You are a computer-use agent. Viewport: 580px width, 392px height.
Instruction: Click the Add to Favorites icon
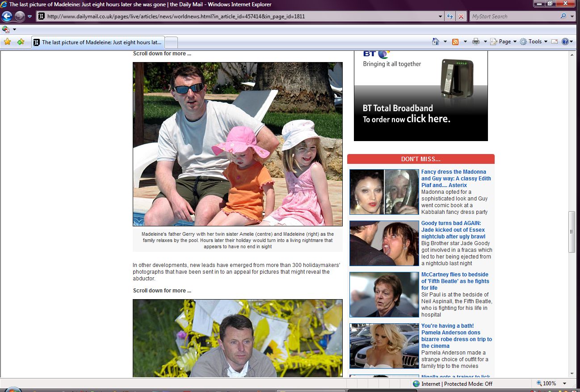(x=21, y=42)
